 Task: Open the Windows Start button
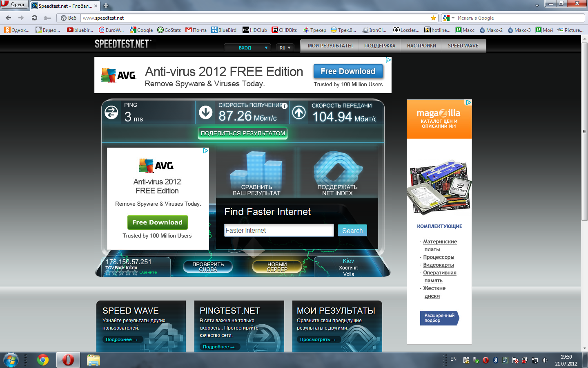(11, 360)
